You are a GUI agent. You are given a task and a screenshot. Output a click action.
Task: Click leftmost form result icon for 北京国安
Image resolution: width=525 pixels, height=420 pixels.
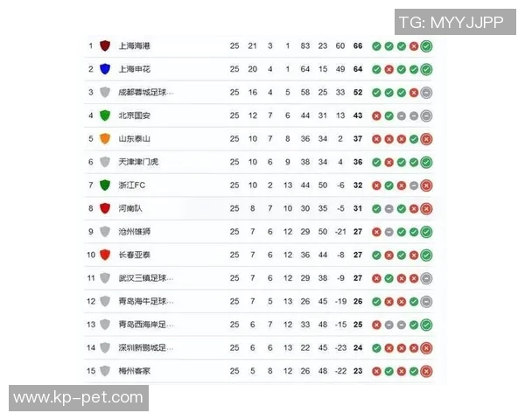point(376,115)
